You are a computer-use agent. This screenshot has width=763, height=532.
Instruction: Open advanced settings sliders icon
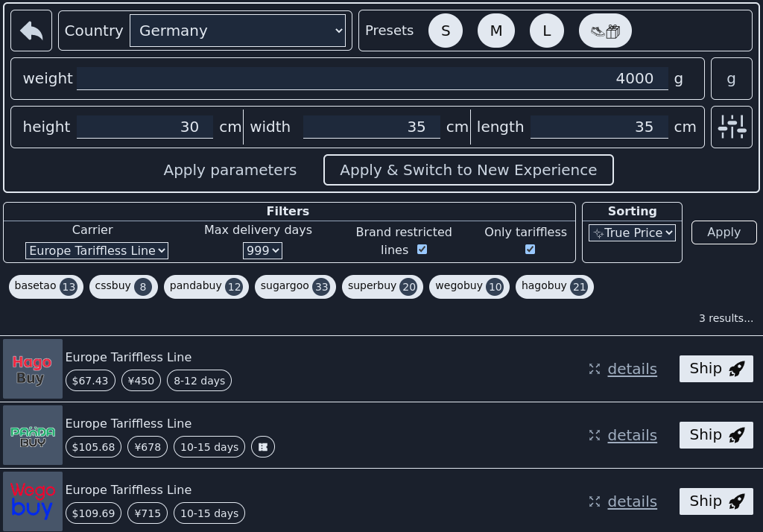pos(732,127)
